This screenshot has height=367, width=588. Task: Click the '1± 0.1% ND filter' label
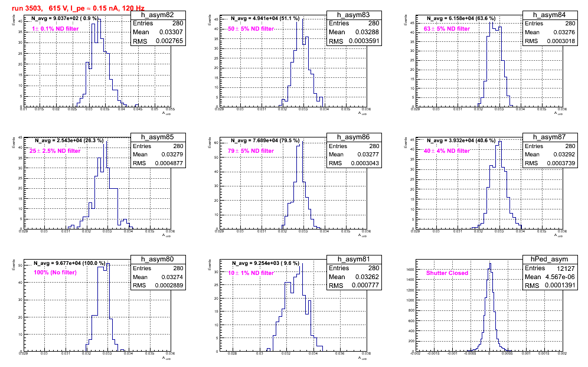[55, 29]
